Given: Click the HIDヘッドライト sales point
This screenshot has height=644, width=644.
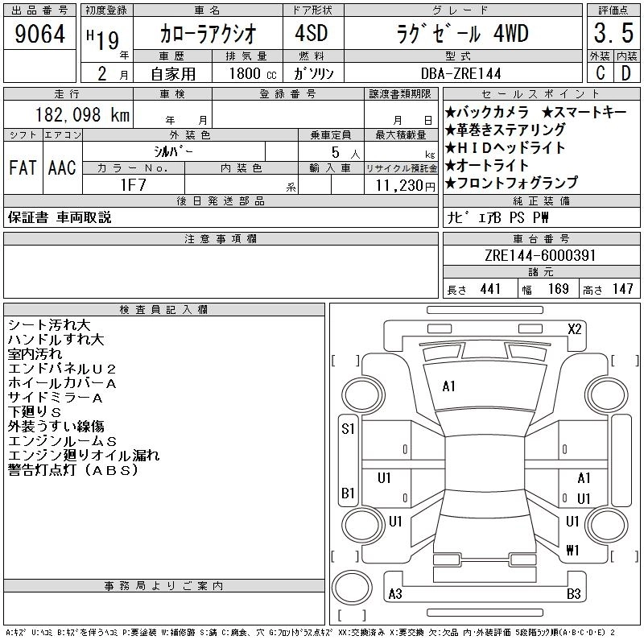Looking at the screenshot, I should (x=505, y=147).
